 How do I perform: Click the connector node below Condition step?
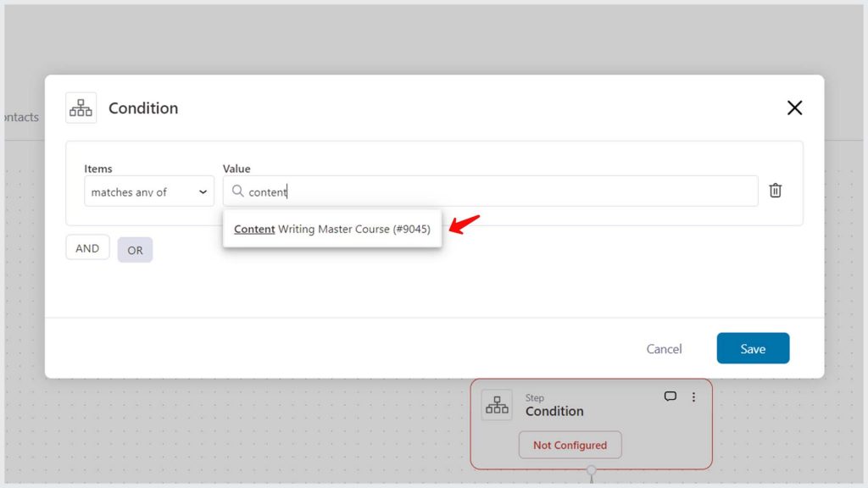591,471
